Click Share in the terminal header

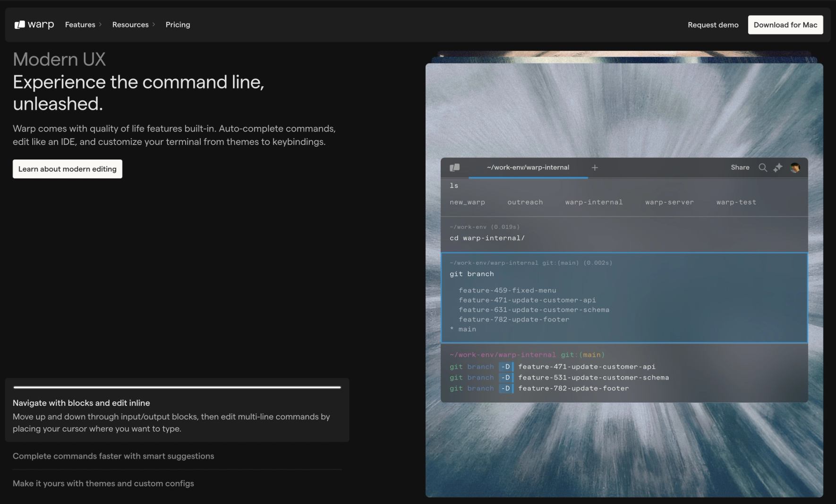coord(740,168)
